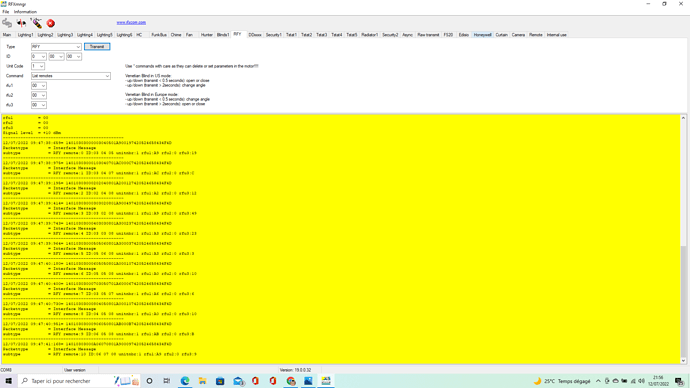690x388 pixels.
Task: Switch to the FunkBus tab
Action: (159, 35)
